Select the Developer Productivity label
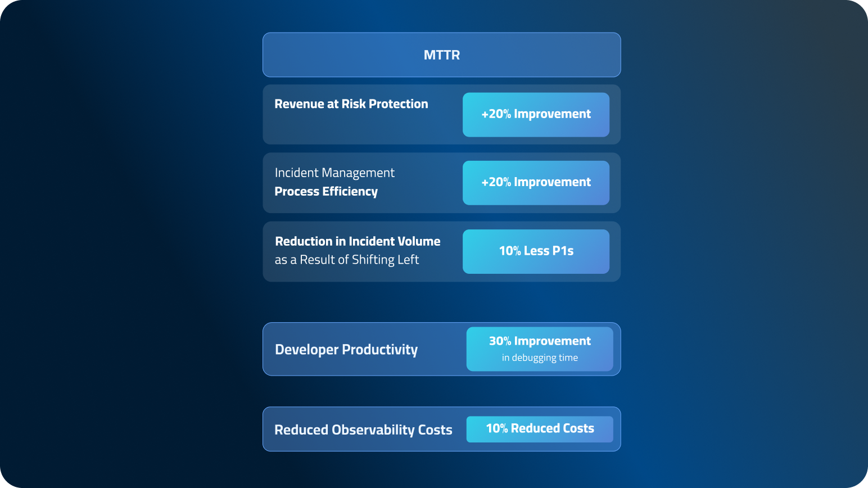868x488 pixels. (346, 350)
